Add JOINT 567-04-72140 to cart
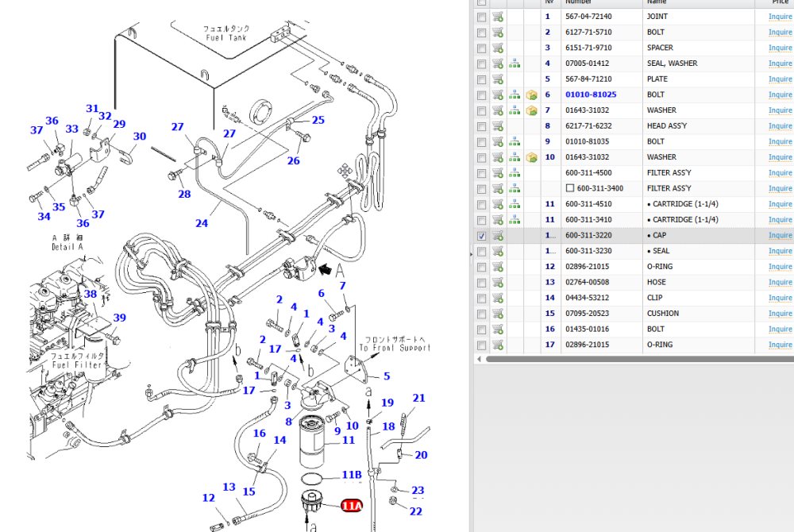 coord(498,17)
